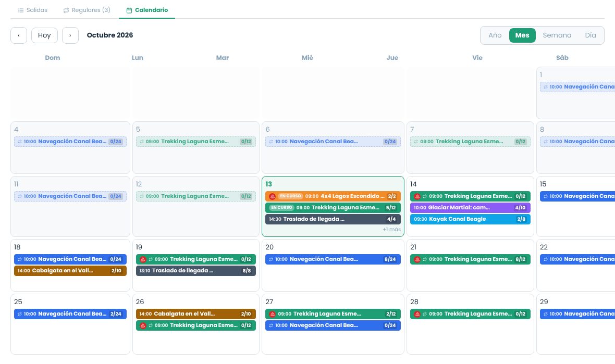Open the Regulares (3) tab
Screen dimensions: 615x364
click(87, 10)
